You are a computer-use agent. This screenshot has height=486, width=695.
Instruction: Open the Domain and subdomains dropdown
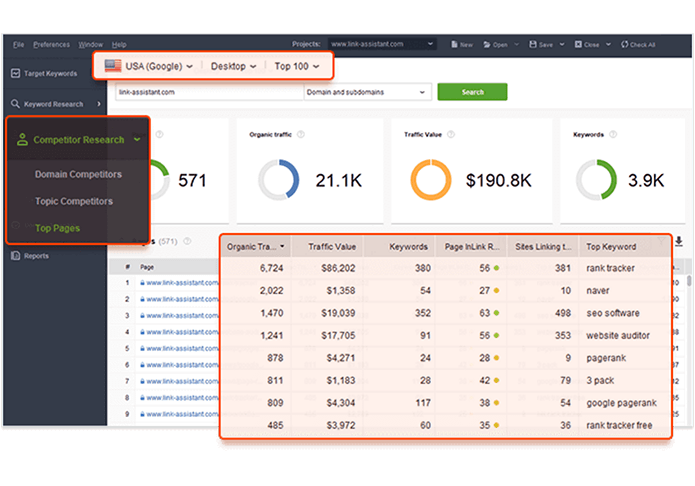(367, 92)
